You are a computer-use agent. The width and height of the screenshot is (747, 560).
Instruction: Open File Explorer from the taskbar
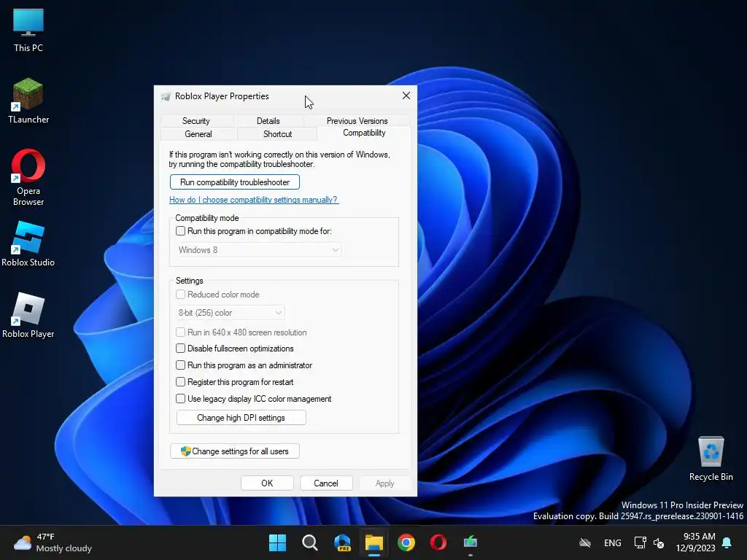(374, 542)
